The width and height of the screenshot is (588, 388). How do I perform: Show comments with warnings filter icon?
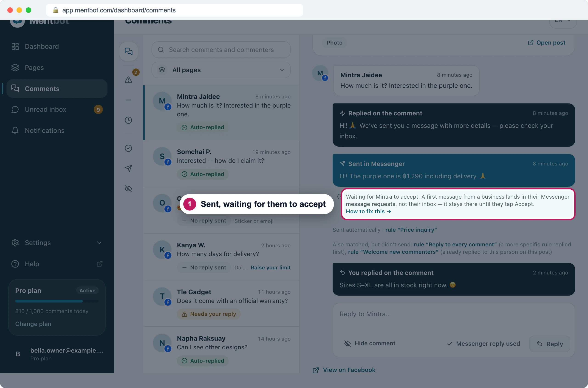click(128, 80)
